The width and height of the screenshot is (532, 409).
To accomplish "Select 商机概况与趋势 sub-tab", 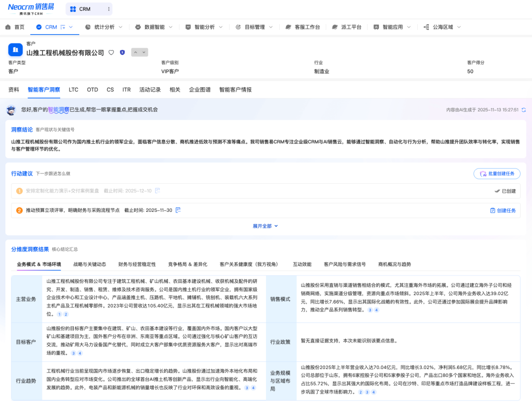I will coord(395,264).
